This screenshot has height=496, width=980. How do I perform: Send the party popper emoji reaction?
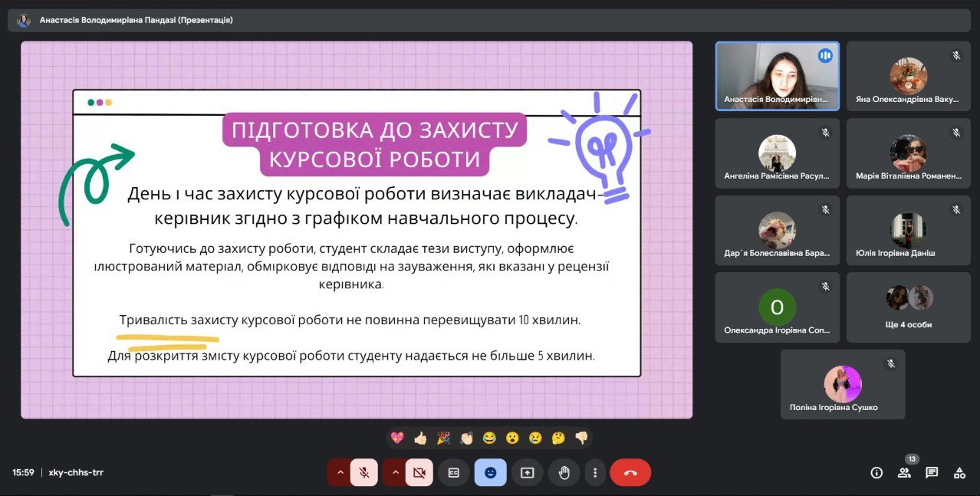[x=443, y=438]
